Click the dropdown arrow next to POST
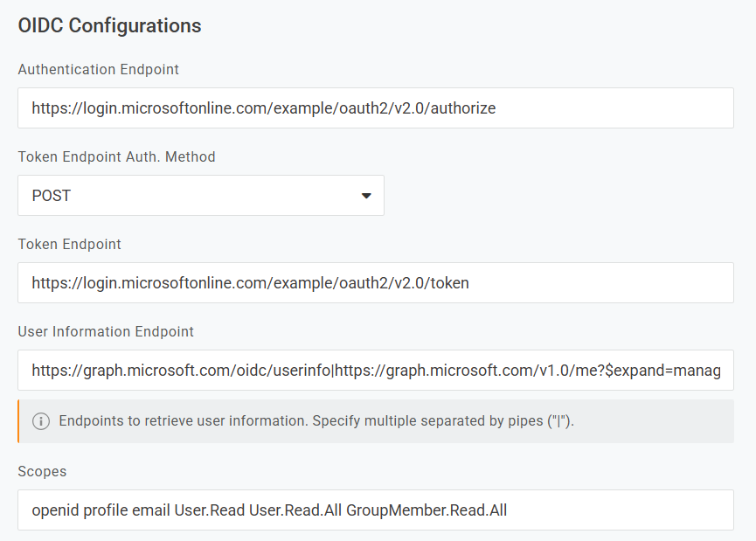 [366, 196]
